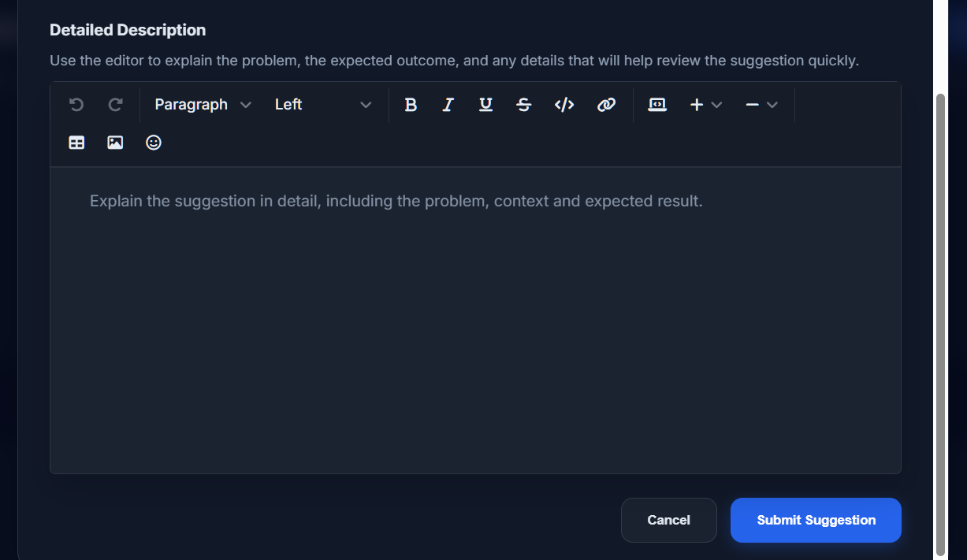Screen dimensions: 967x560
Task: Toggle bold formatting
Action: pyautogui.click(x=411, y=105)
